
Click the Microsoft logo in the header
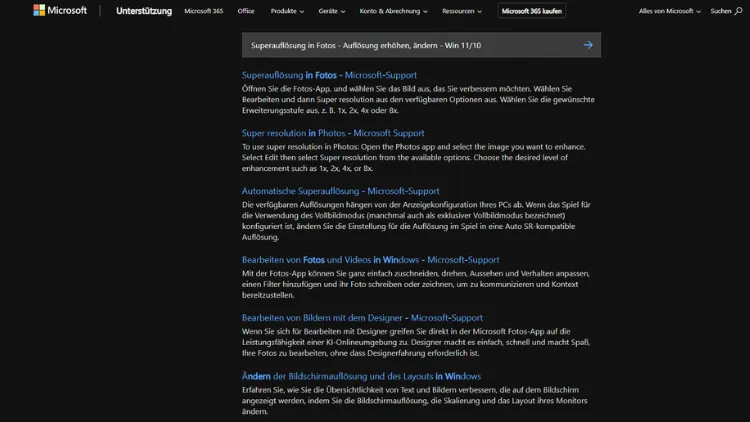tap(58, 11)
